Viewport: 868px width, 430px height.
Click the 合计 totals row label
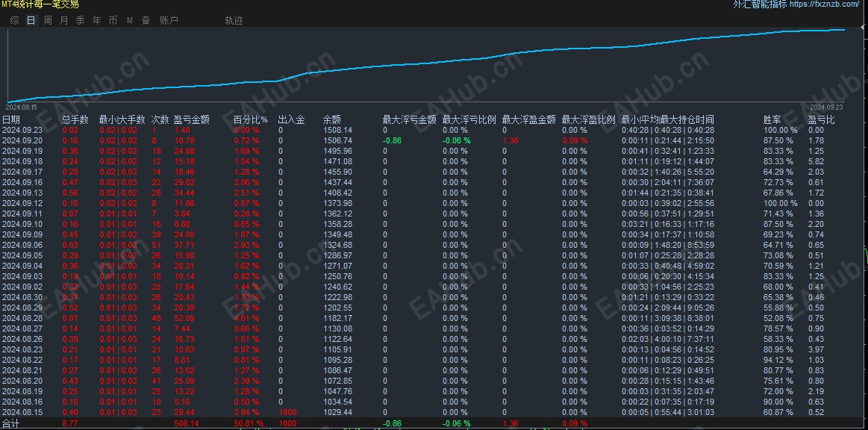point(11,423)
